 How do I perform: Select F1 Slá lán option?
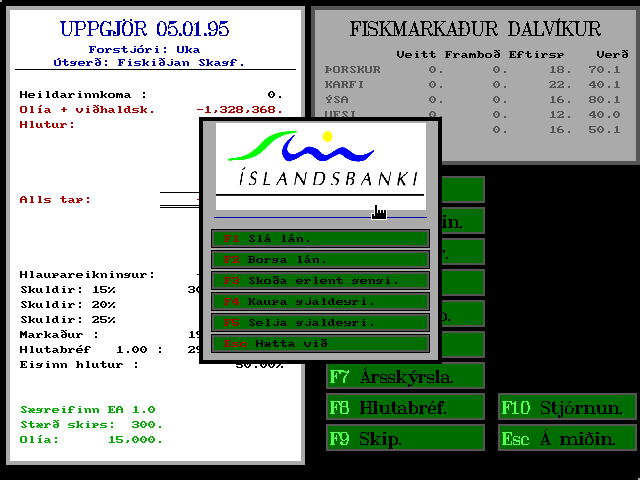point(320,238)
